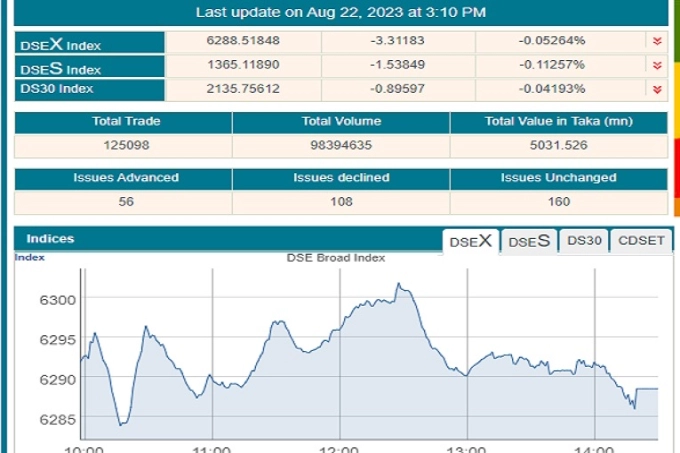Open the DS30 chart tab
The image size is (680, 453).
click(584, 241)
